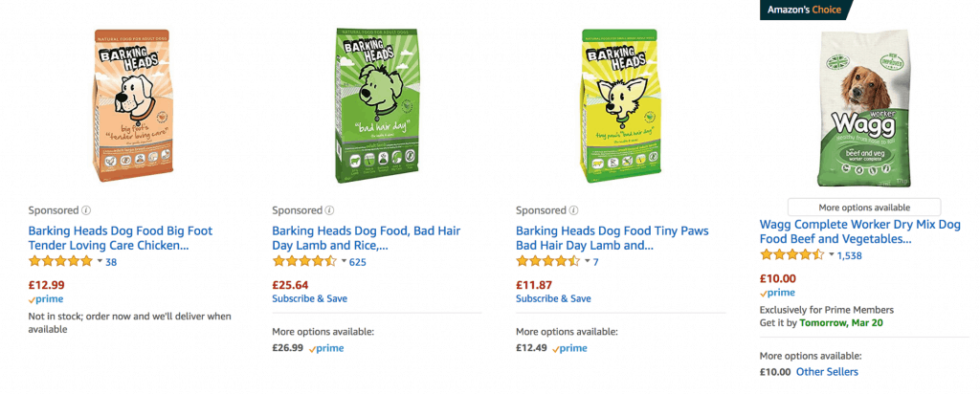The image size is (980, 394).
Task: Click the Prime logo beside £12.49 price
Action: 569,349
